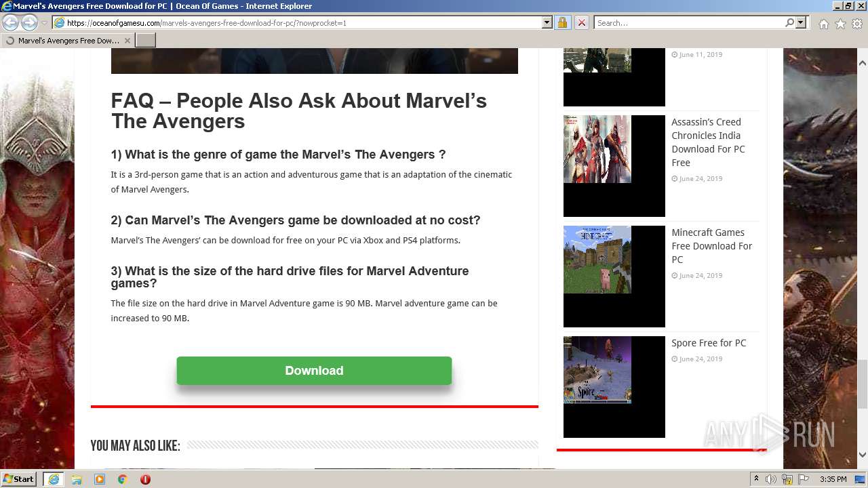Click the browser Back arrow button
Image resolution: width=868 pixels, height=488 pixels.
click(10, 22)
